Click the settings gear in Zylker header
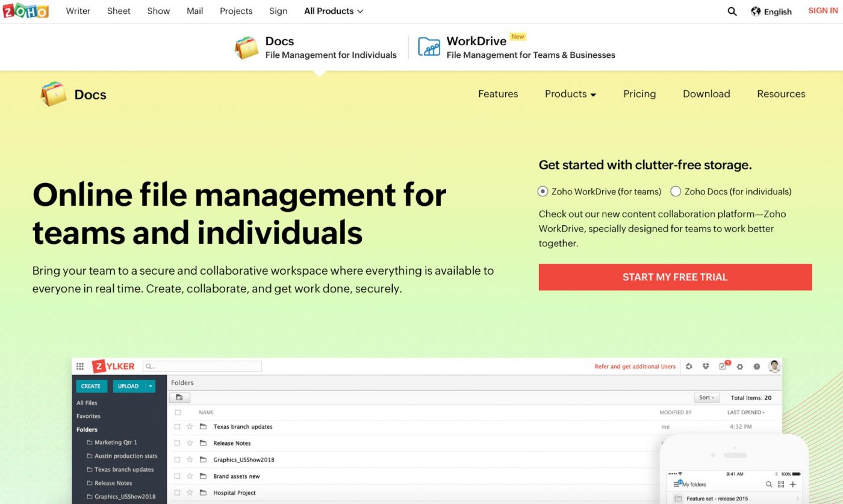Image resolution: width=843 pixels, height=504 pixels. click(740, 366)
